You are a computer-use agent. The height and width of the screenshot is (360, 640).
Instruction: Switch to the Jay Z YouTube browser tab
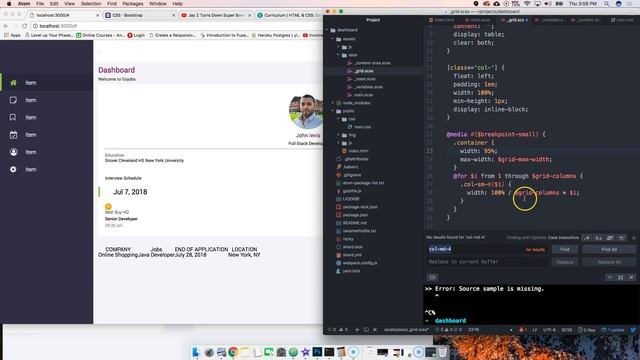(215, 15)
